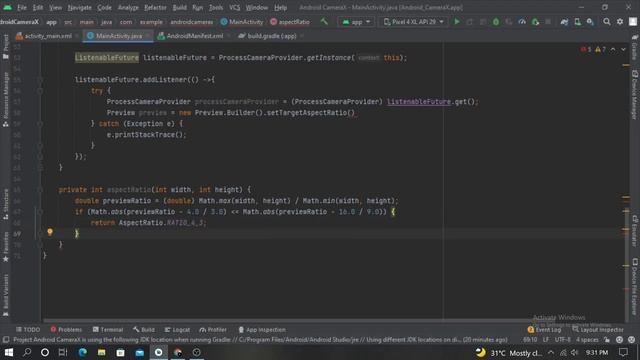Open Chrome from the taskbar

pos(177,352)
